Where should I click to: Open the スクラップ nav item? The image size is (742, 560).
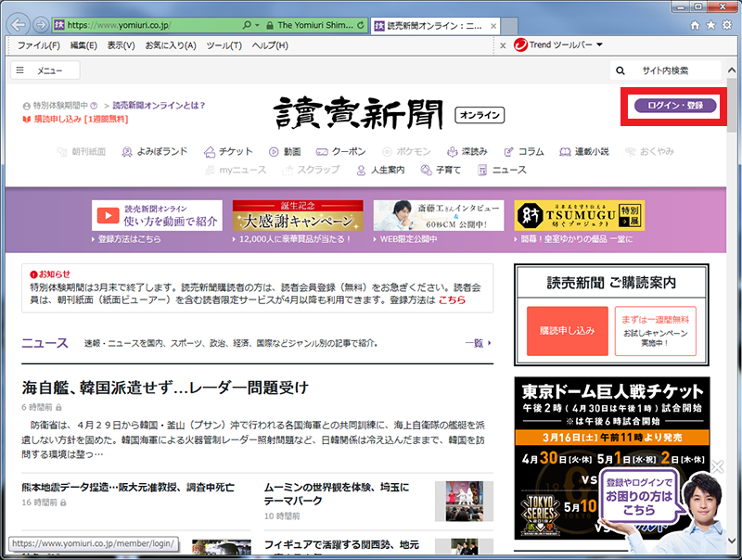tap(311, 170)
